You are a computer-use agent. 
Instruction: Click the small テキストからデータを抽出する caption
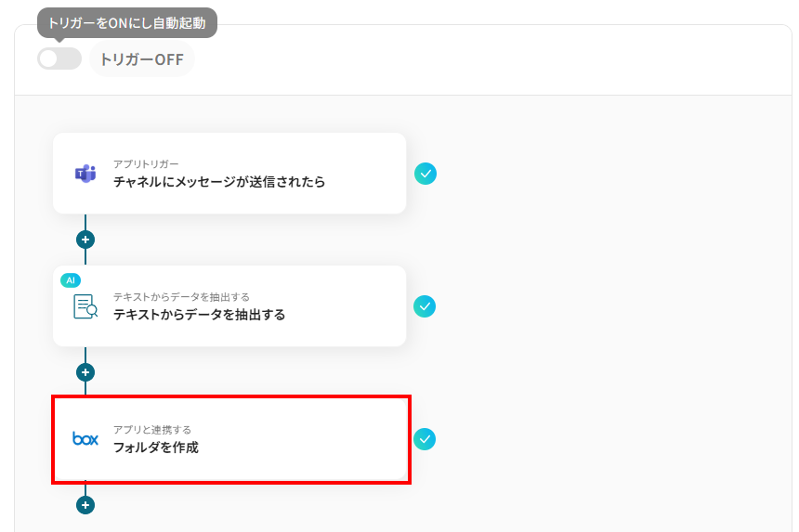pos(181,297)
